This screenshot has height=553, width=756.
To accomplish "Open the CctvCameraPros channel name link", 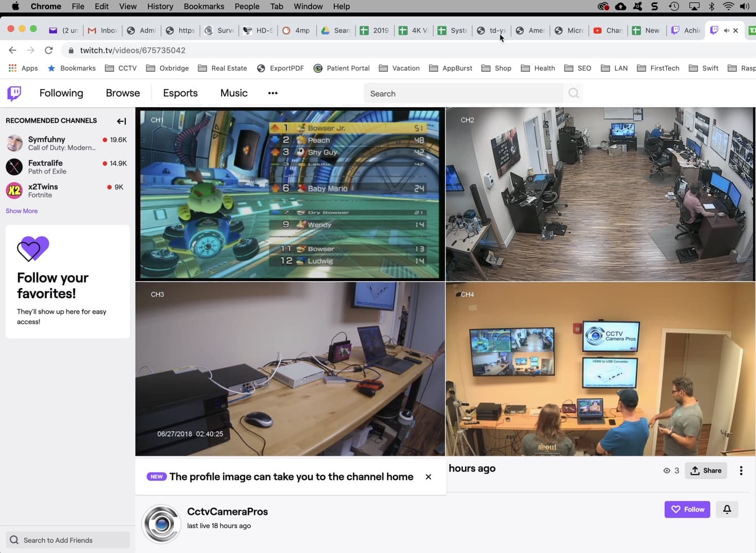I will [x=227, y=511].
